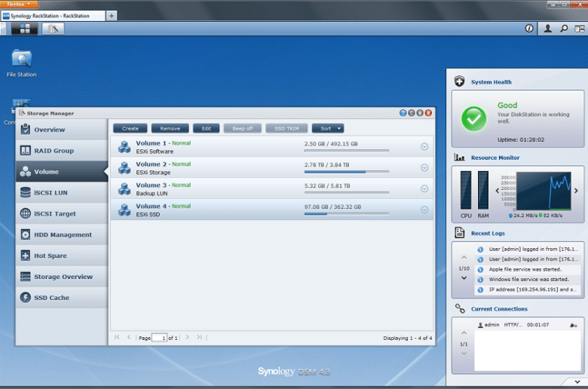The image size is (588, 389).
Task: Click the Storage Manager taskbar icon
Action: pos(53,29)
